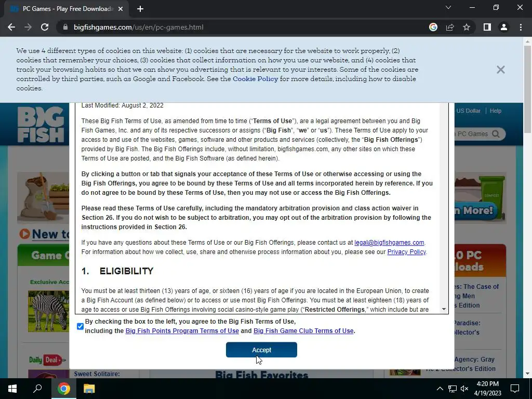Screen dimensions: 532x399
Task: Click the muted volume tray icon
Action: pos(464,389)
